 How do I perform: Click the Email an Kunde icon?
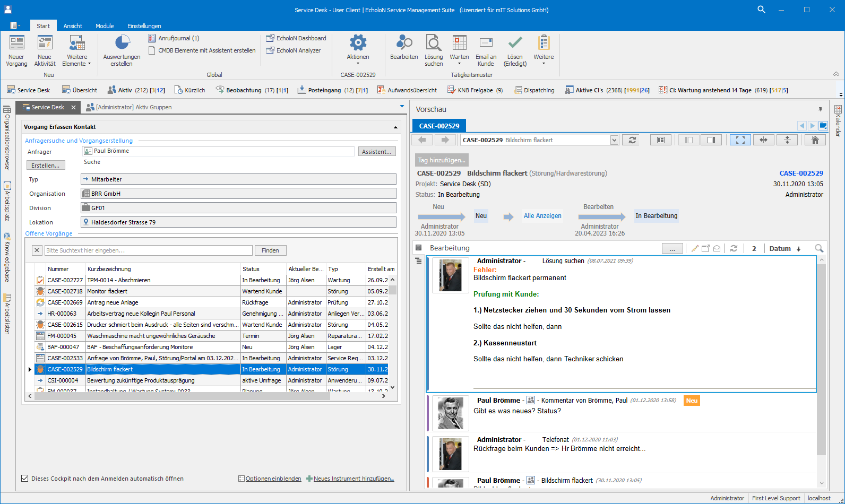[x=486, y=51]
